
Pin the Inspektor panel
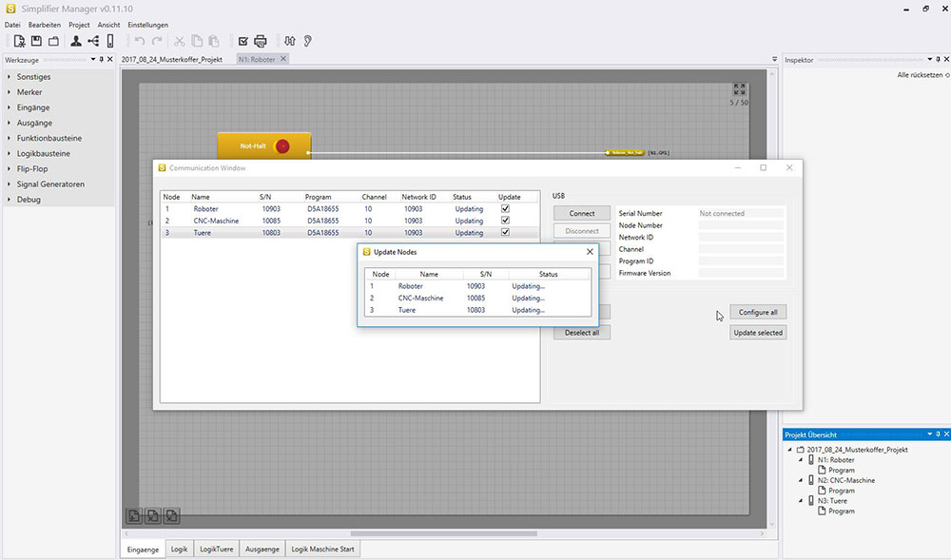pos(938,59)
